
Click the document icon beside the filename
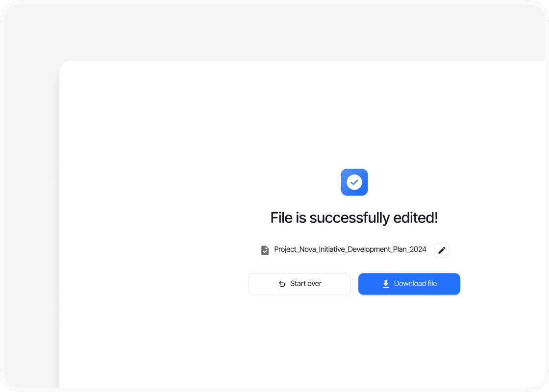click(265, 250)
